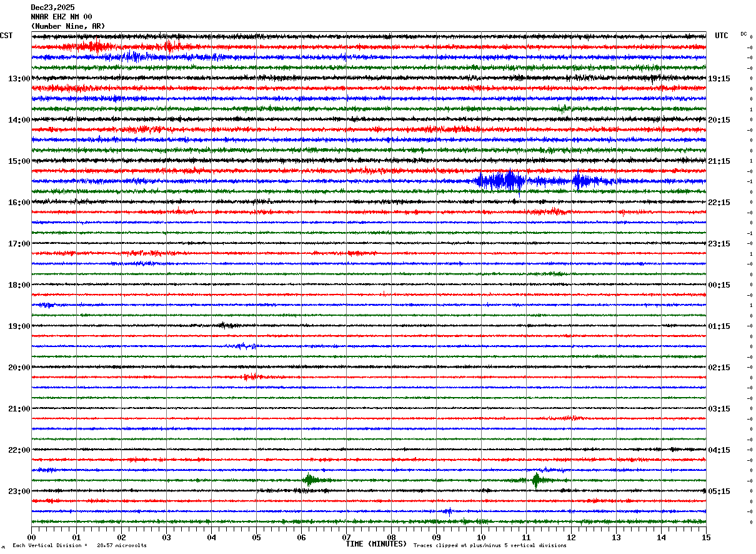Click minute 08 tick label on time axis

391,538
